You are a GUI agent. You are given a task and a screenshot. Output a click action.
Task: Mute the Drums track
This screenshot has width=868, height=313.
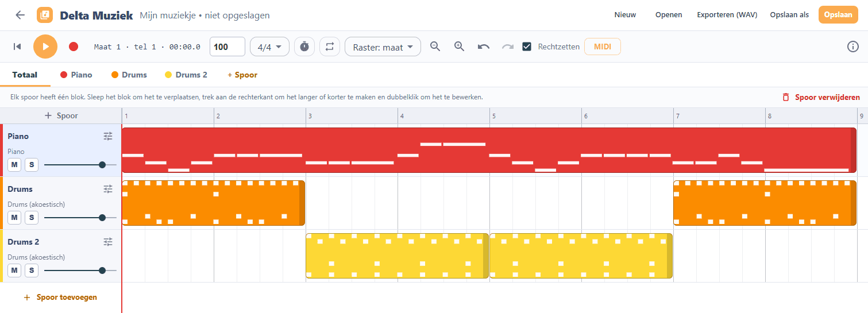point(14,218)
